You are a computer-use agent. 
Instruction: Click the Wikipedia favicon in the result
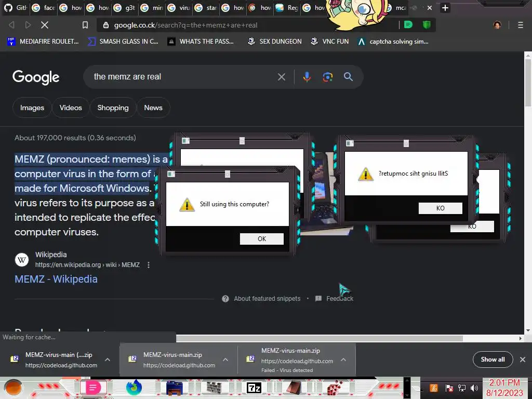pos(22,260)
